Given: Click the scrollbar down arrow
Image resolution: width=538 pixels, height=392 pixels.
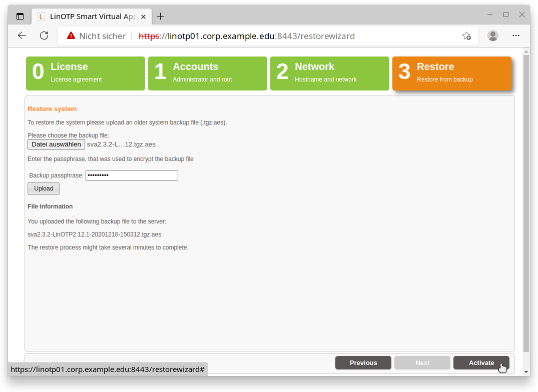Looking at the screenshot, I should pos(526,371).
